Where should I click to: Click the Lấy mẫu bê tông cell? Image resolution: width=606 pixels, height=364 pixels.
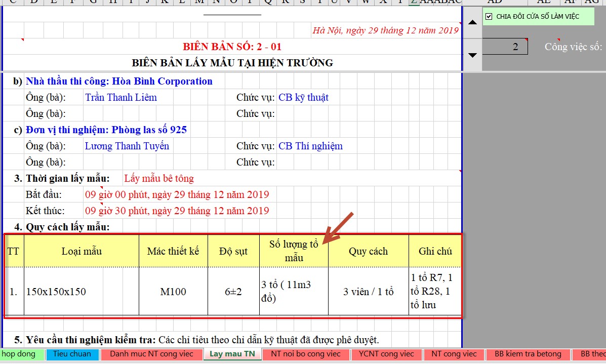click(x=159, y=178)
